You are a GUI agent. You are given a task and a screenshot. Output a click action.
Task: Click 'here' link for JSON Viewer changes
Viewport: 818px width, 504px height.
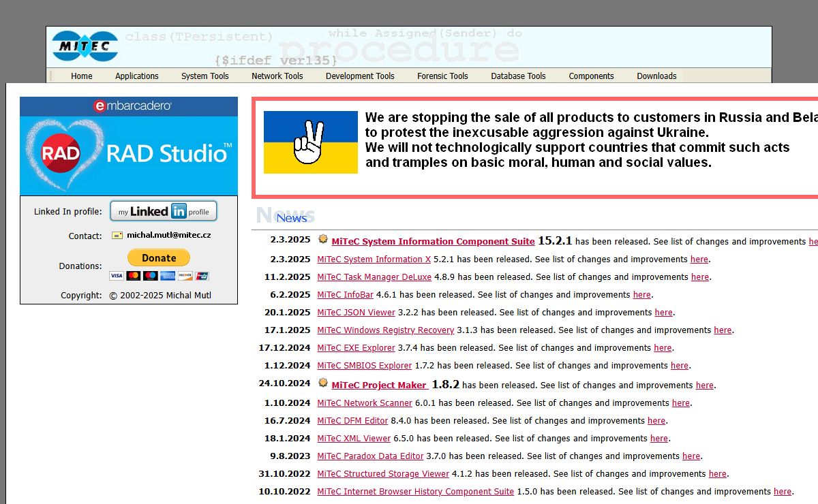point(664,313)
